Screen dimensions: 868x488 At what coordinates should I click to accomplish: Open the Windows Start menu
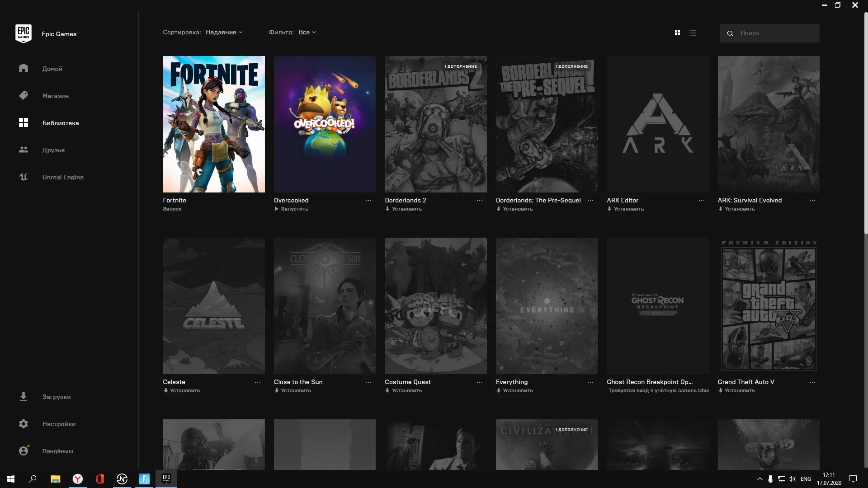(x=11, y=479)
